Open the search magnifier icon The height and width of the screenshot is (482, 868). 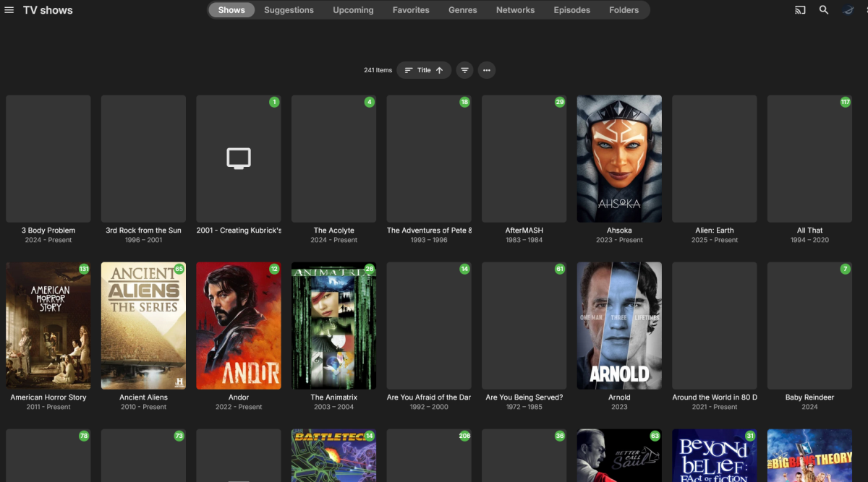point(824,10)
